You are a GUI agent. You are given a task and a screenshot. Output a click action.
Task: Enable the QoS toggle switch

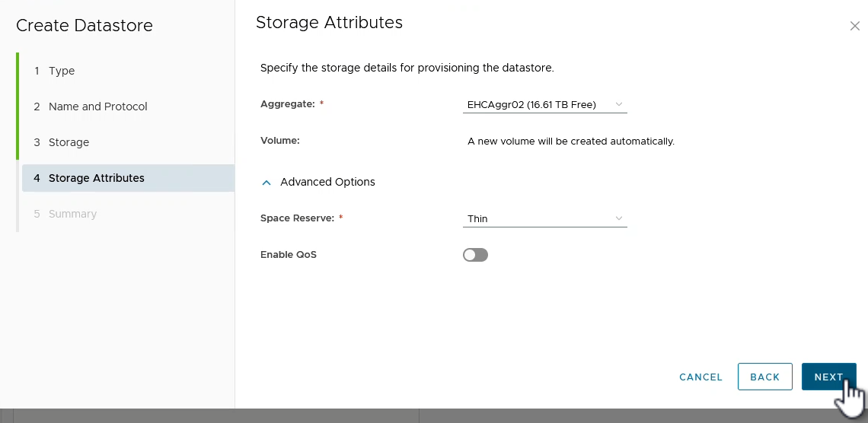[475, 255]
